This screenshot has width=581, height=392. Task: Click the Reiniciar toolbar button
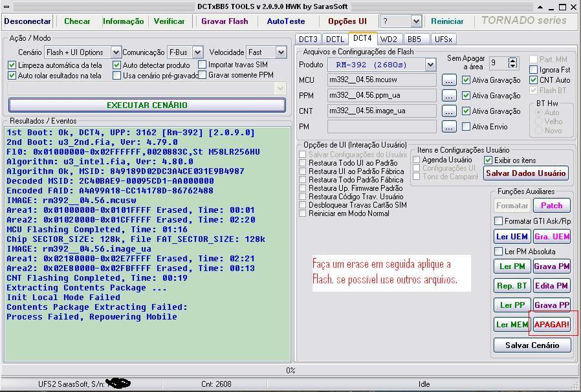coord(447,21)
